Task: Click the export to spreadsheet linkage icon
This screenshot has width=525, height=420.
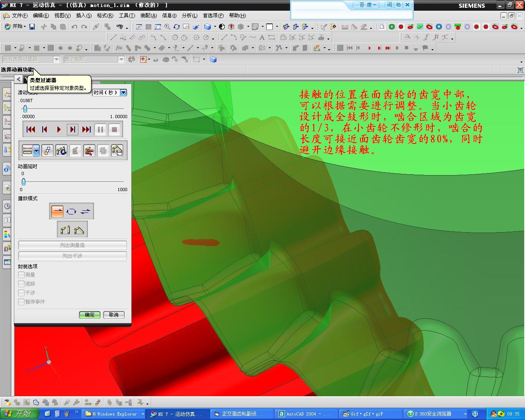Action: [x=117, y=151]
